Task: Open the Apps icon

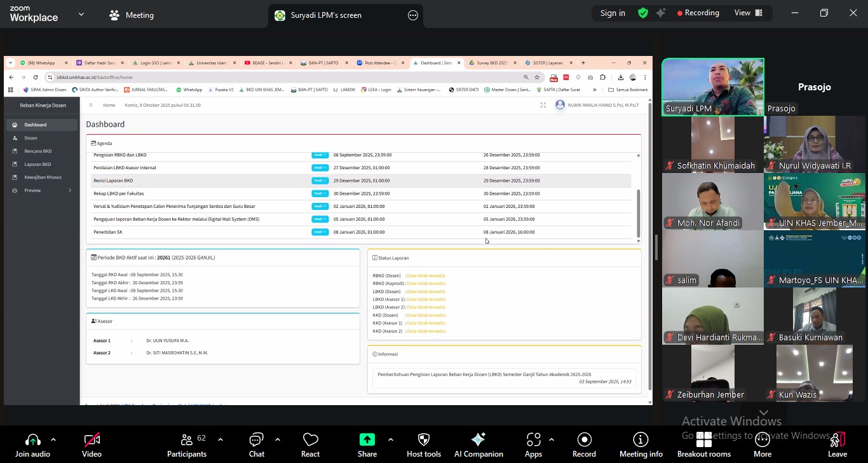Action: click(x=533, y=440)
